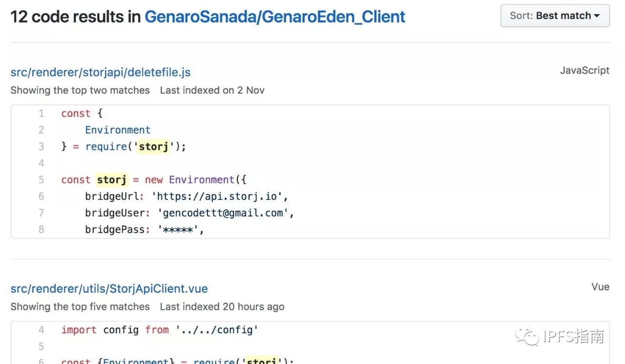This screenshot has height=364, width=625.
Task: Click 'import config from' code line
Action: [x=160, y=330]
